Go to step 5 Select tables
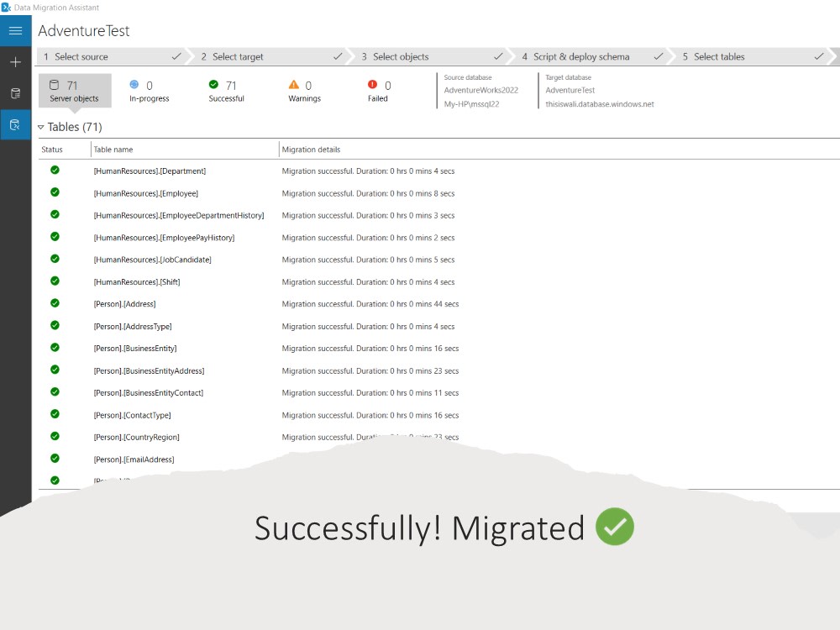The image size is (840, 630). tap(753, 57)
